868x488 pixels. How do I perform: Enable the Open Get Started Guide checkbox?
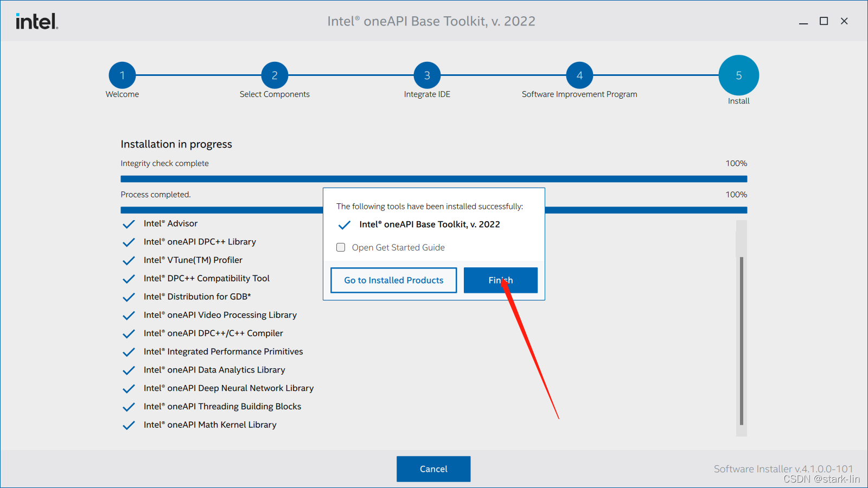[341, 247]
